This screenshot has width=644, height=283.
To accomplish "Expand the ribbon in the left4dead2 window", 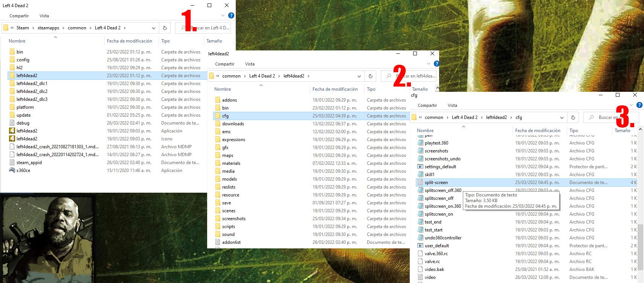I will pos(429,64).
